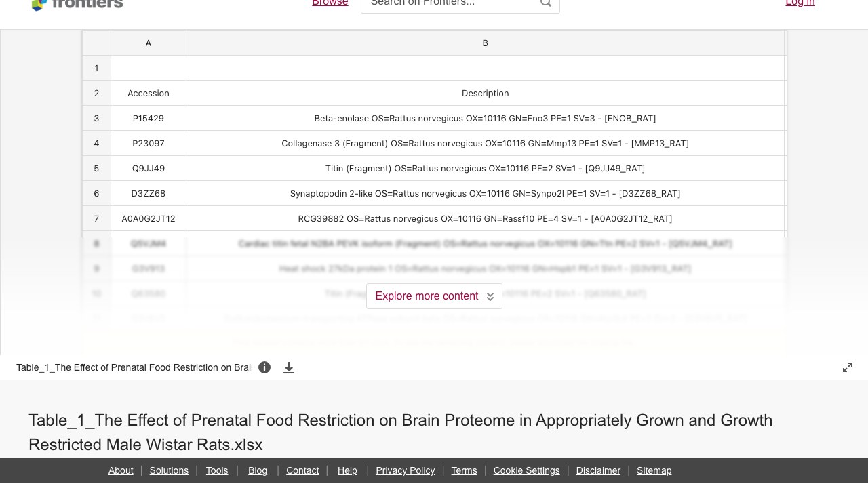
Task: Open the Blog footer link
Action: click(258, 470)
